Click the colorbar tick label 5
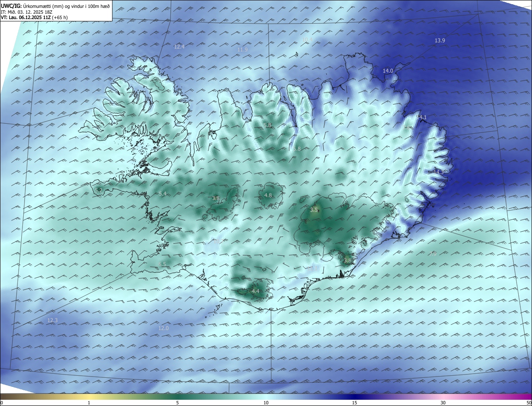 pos(177,403)
